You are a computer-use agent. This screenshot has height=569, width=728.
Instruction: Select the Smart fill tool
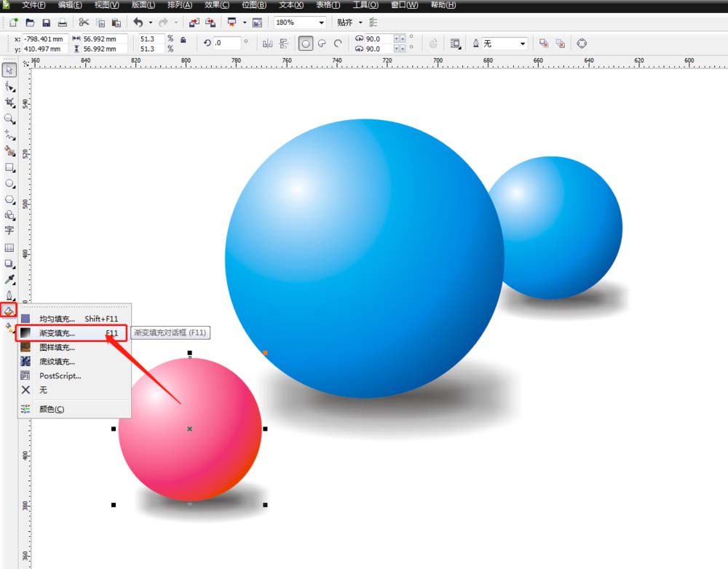coord(9,151)
